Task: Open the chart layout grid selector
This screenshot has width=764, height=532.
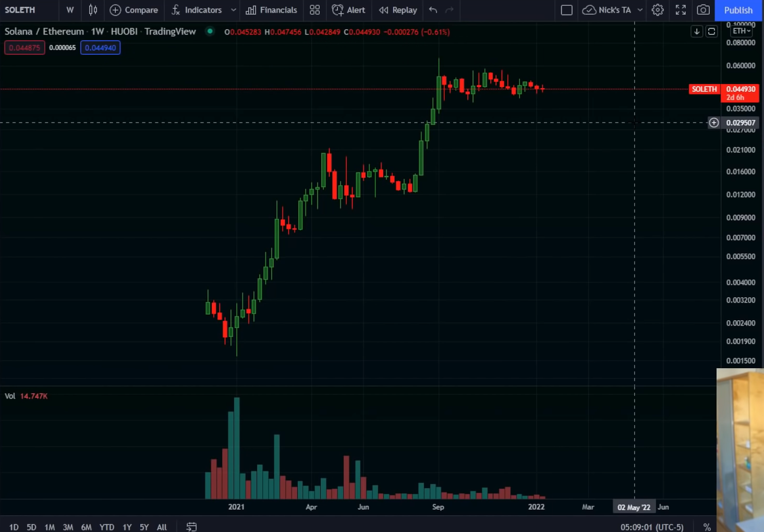Action: [x=314, y=10]
